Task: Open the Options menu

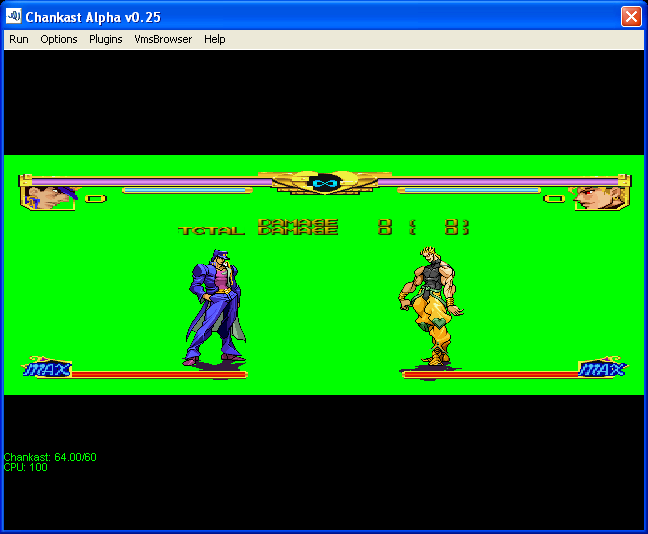Action: 59,39
